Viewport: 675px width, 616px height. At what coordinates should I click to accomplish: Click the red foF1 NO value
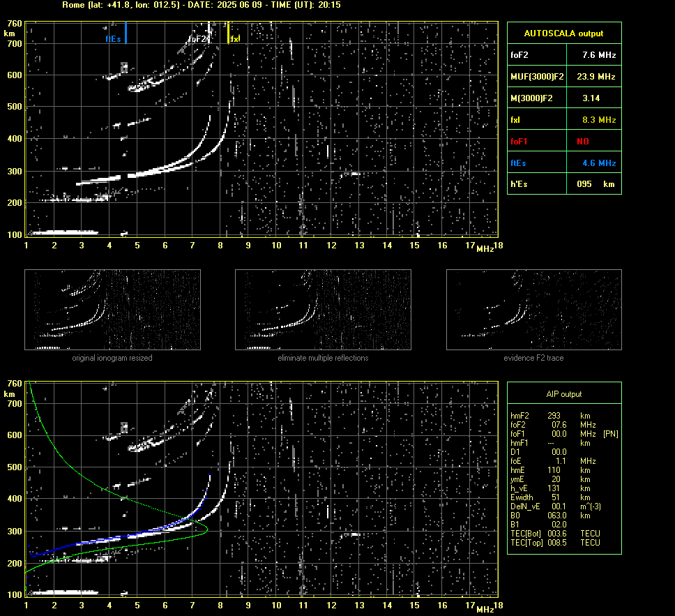click(583, 142)
